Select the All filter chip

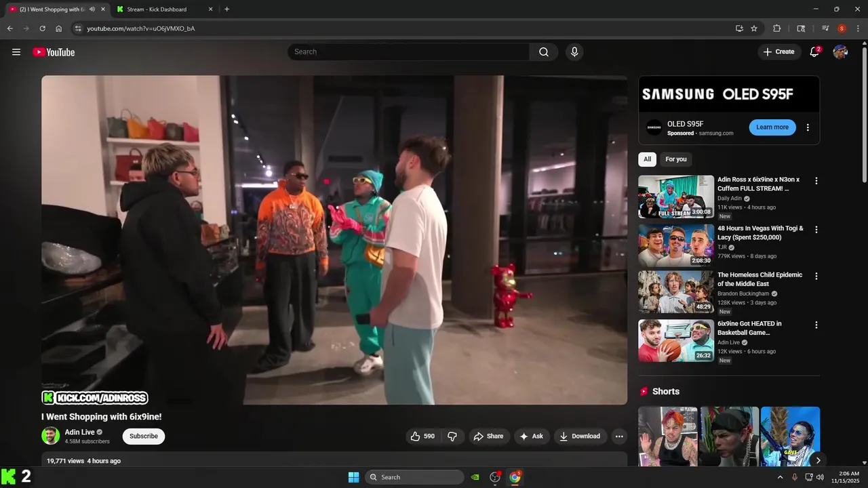coord(647,159)
